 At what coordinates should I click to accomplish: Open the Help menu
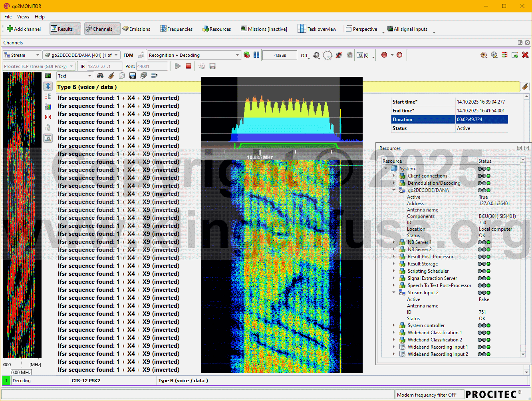(40, 17)
